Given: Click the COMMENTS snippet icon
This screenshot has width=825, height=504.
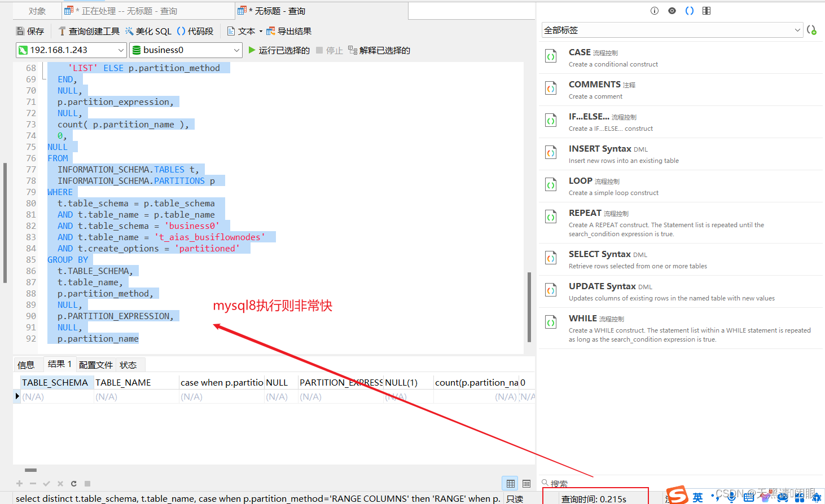Looking at the screenshot, I should [x=551, y=89].
